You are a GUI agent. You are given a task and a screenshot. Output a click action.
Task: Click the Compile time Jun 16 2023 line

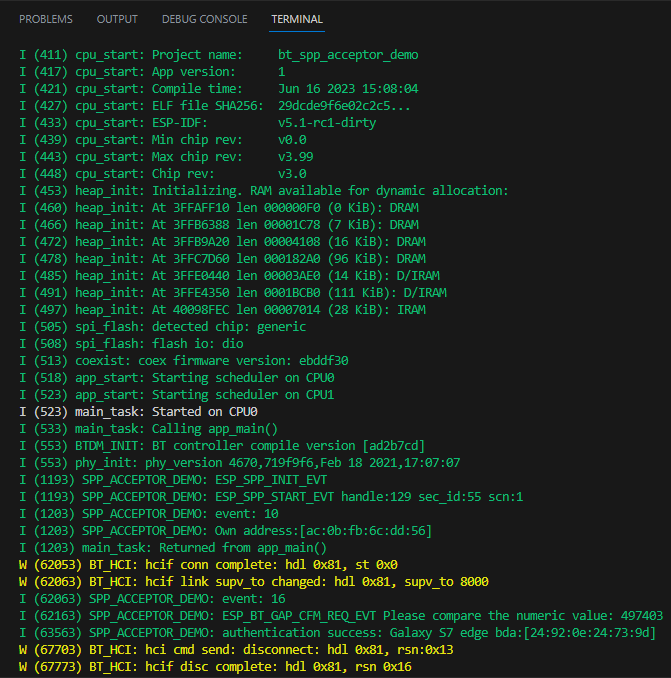click(x=219, y=89)
